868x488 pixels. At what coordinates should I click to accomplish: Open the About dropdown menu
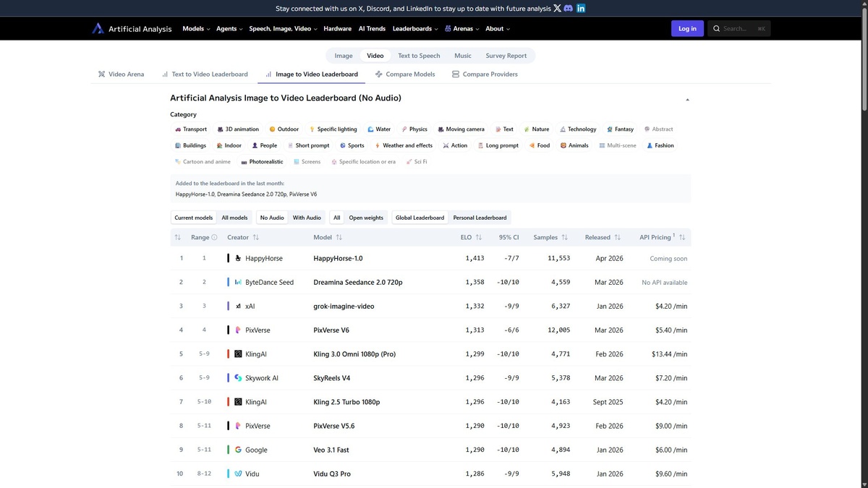tap(498, 29)
